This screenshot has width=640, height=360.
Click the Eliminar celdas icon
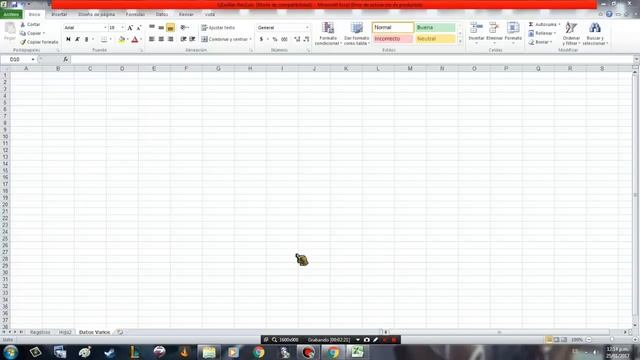click(x=494, y=28)
